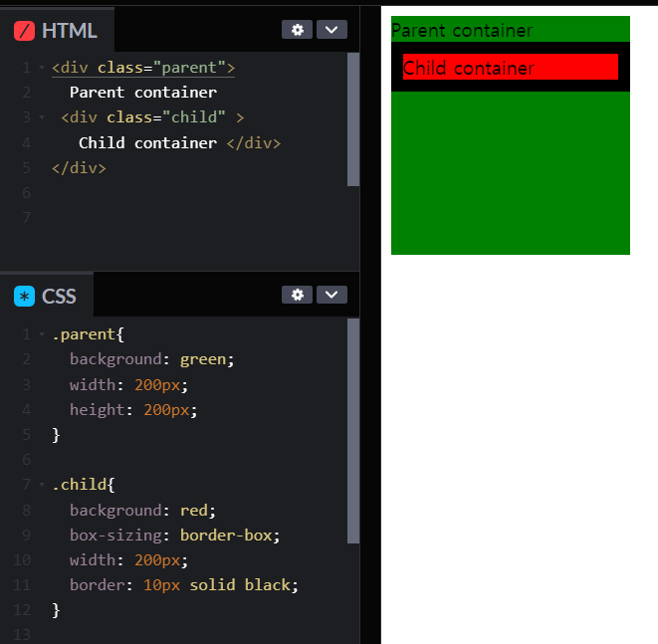
Task: Fold the .parent CSS rule arrow
Action: point(42,334)
